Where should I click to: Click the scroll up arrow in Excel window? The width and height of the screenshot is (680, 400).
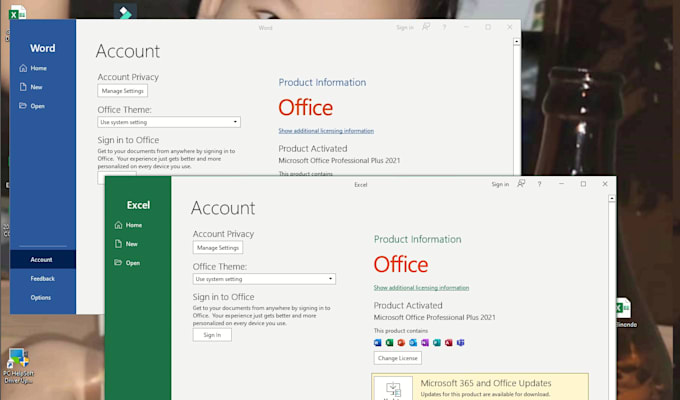coord(612,199)
